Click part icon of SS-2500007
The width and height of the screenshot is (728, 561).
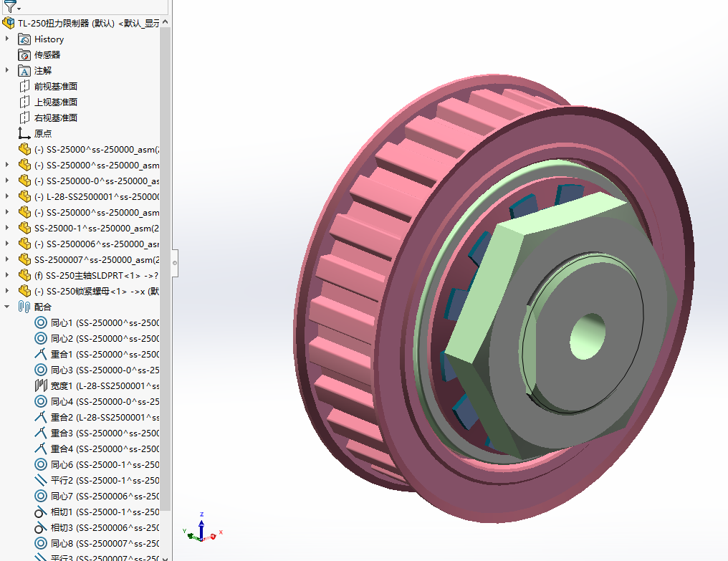(24, 259)
